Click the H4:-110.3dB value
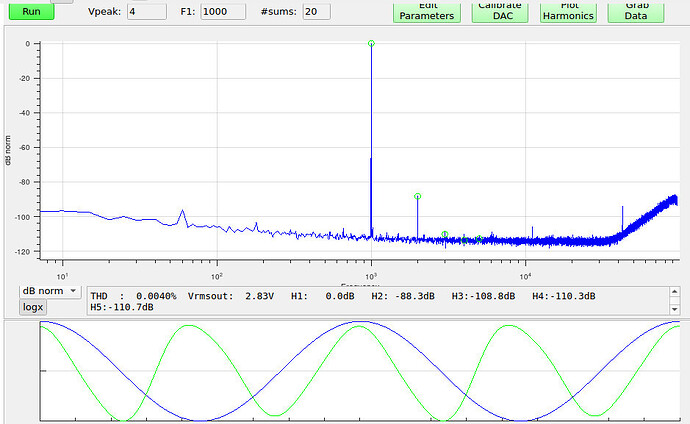 (x=564, y=296)
